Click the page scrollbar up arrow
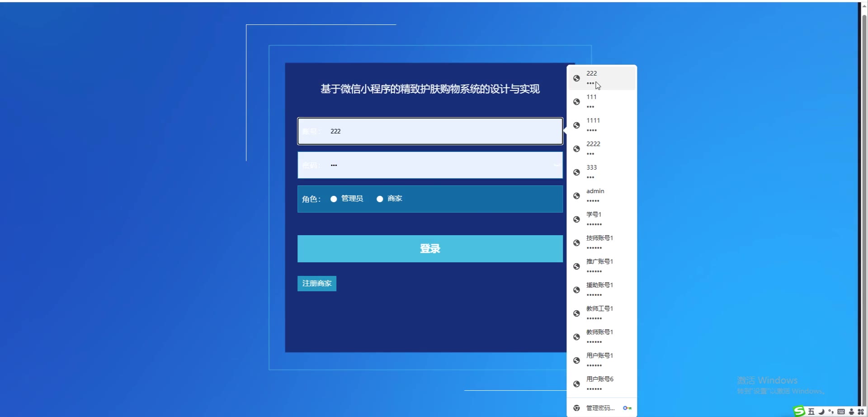 point(864,6)
